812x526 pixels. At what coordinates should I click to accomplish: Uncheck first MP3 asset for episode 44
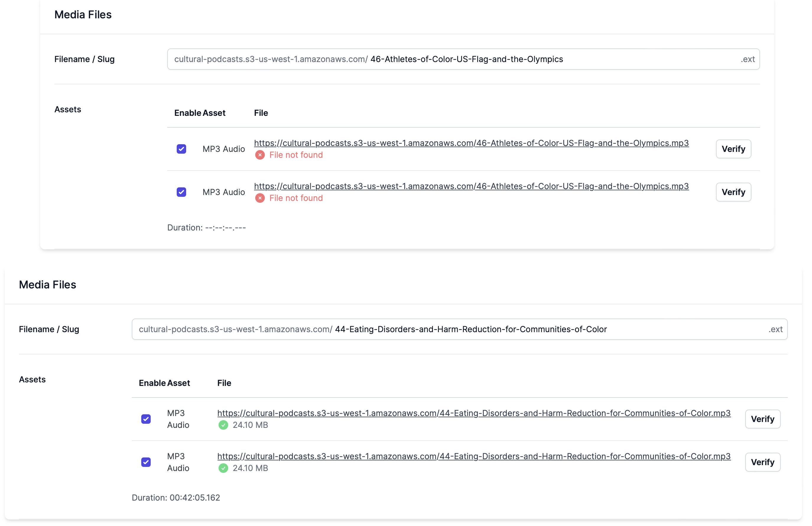(146, 419)
